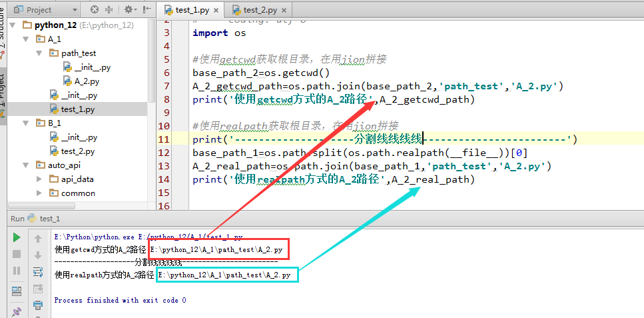Collapse the path_test folder
This screenshot has height=318, width=644.
coord(39,53)
